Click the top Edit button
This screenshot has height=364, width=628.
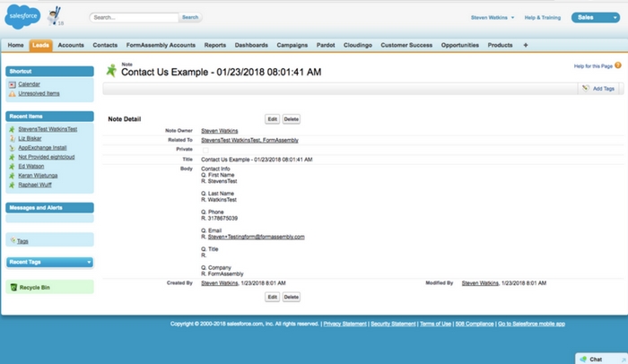[273, 119]
